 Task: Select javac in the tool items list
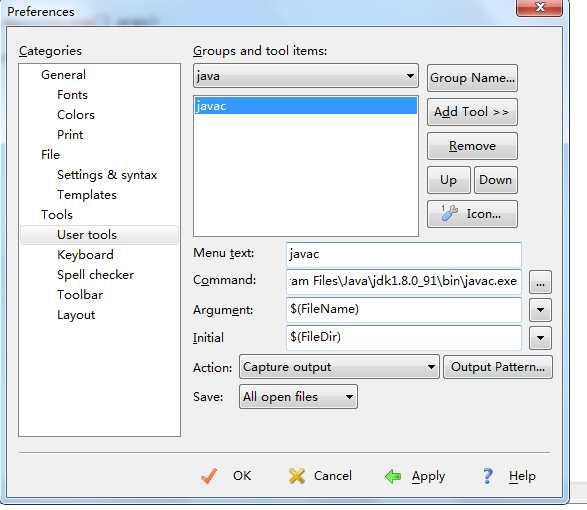click(305, 106)
